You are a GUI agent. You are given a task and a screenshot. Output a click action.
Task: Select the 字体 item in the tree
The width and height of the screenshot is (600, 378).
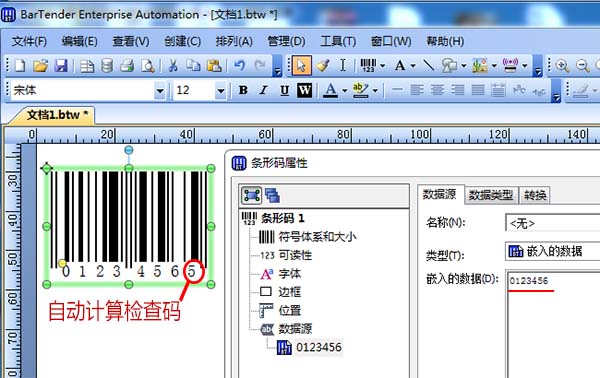[x=290, y=274]
